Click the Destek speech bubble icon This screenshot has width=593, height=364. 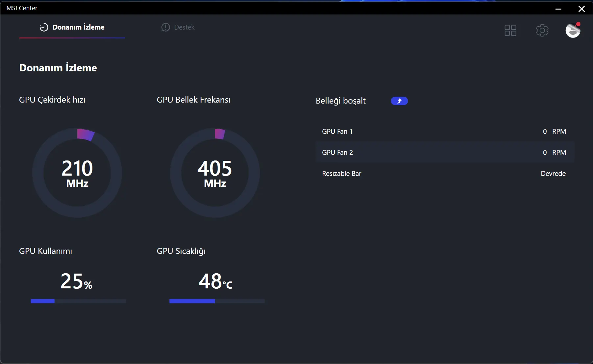click(x=165, y=27)
